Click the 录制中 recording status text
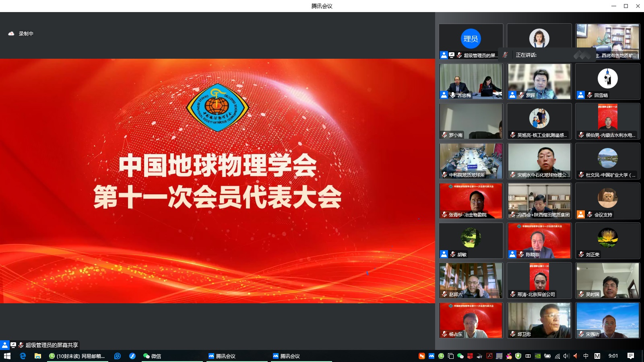This screenshot has height=362, width=644. point(26,34)
